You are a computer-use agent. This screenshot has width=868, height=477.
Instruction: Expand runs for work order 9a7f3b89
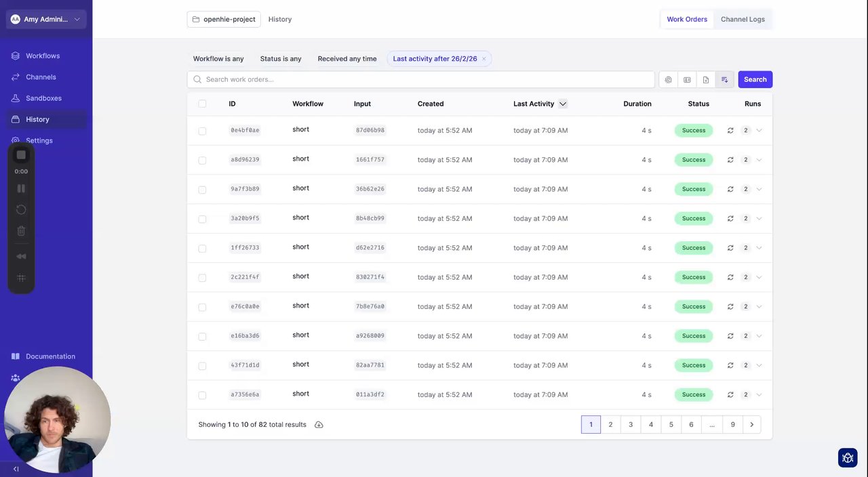tap(759, 189)
